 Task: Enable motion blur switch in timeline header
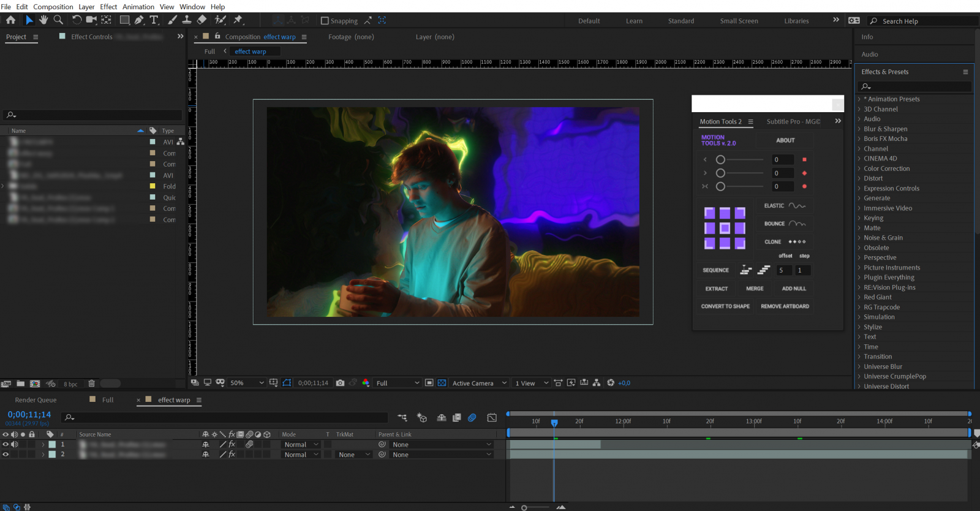tap(472, 418)
